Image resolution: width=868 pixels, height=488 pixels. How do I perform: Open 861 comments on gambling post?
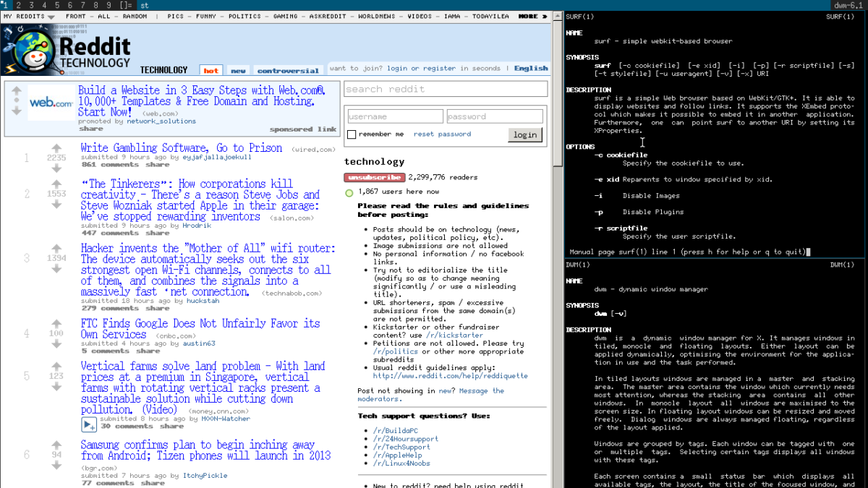pos(110,165)
